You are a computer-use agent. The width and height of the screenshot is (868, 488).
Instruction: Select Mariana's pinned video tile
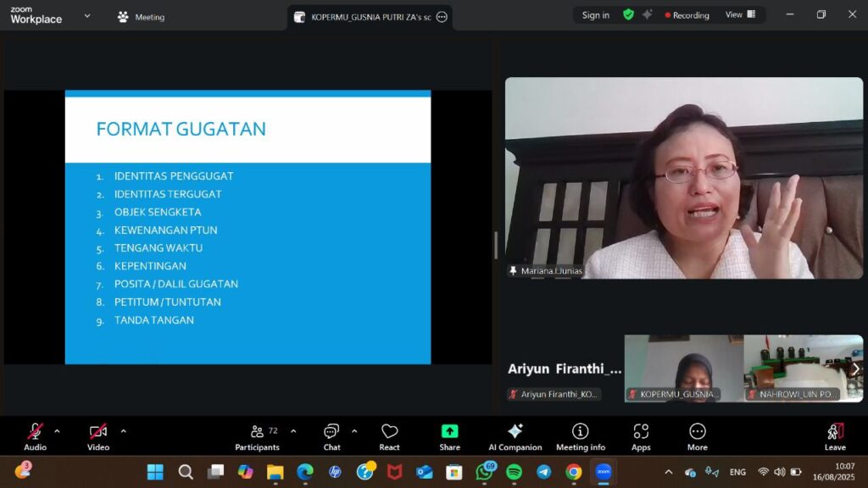684,178
